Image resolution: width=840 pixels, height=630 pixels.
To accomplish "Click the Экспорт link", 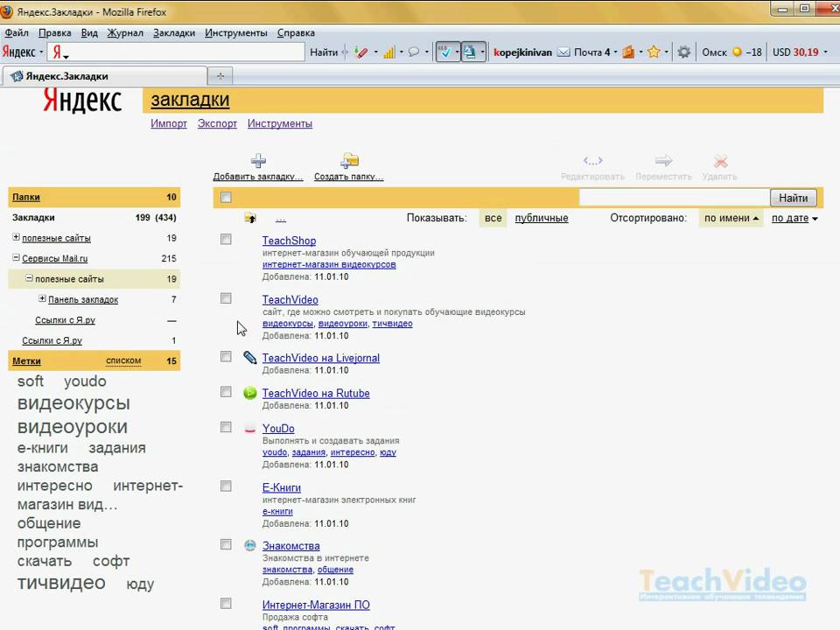I will click(x=217, y=123).
